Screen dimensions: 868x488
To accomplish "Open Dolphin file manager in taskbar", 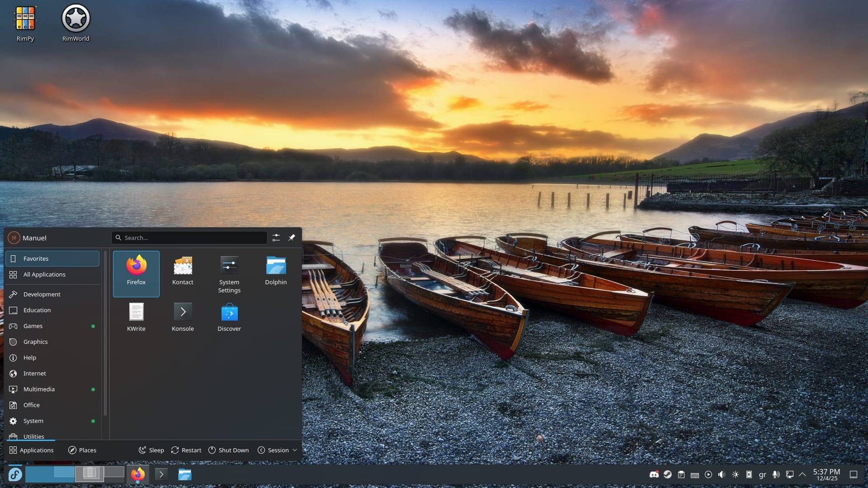I will 184,474.
